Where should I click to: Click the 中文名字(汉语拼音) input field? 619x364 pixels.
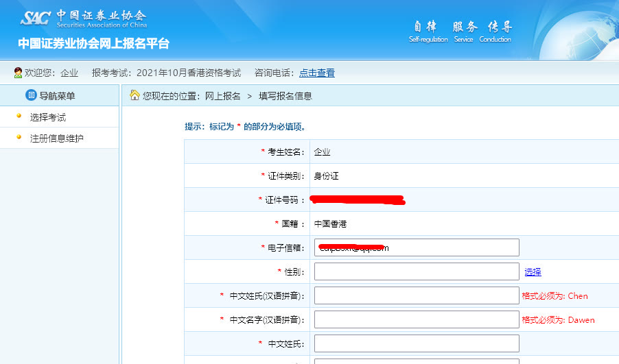tap(417, 320)
